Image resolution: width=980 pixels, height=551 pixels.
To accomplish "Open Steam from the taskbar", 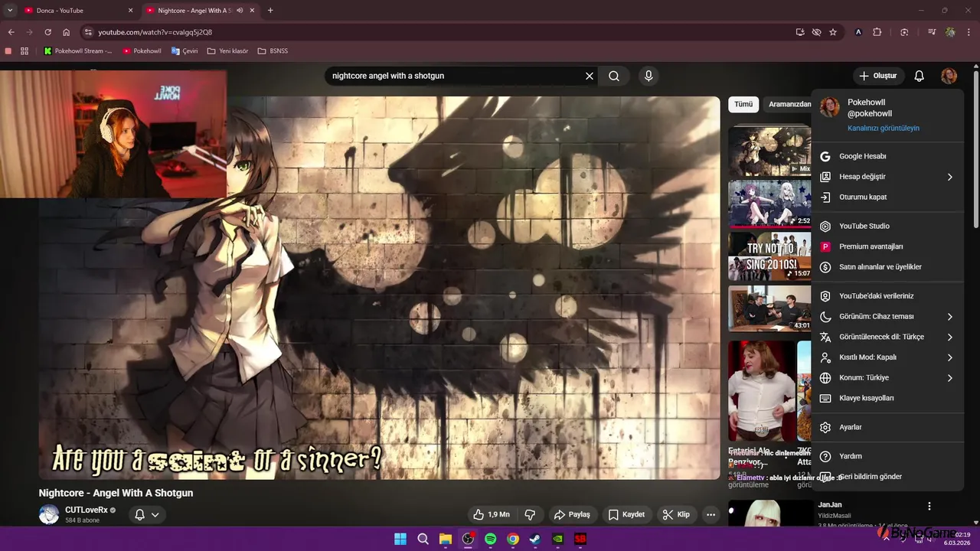I will point(535,539).
